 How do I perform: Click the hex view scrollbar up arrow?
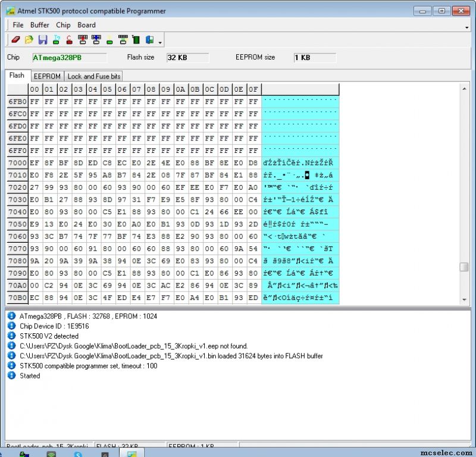point(464,89)
